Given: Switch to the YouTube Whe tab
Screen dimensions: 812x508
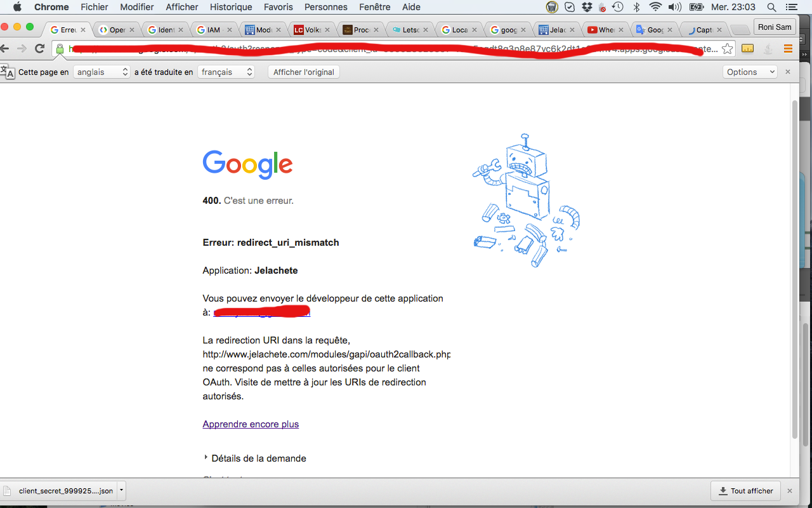Looking at the screenshot, I should click(606, 30).
